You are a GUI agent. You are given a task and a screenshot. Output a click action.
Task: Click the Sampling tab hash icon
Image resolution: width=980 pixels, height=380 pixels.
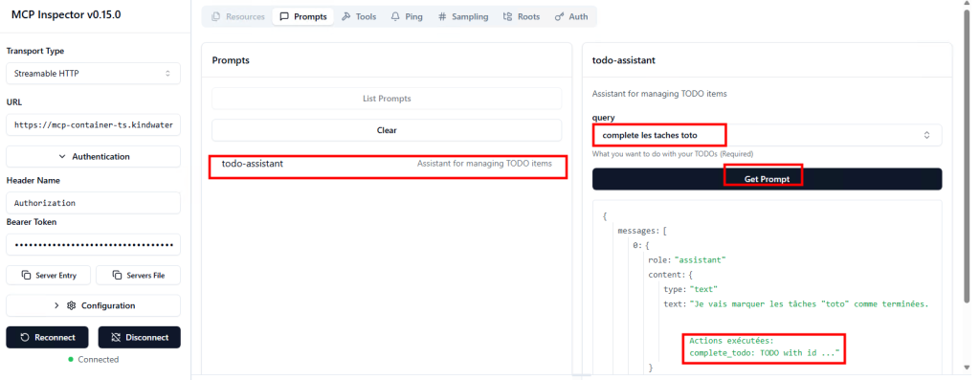(442, 17)
